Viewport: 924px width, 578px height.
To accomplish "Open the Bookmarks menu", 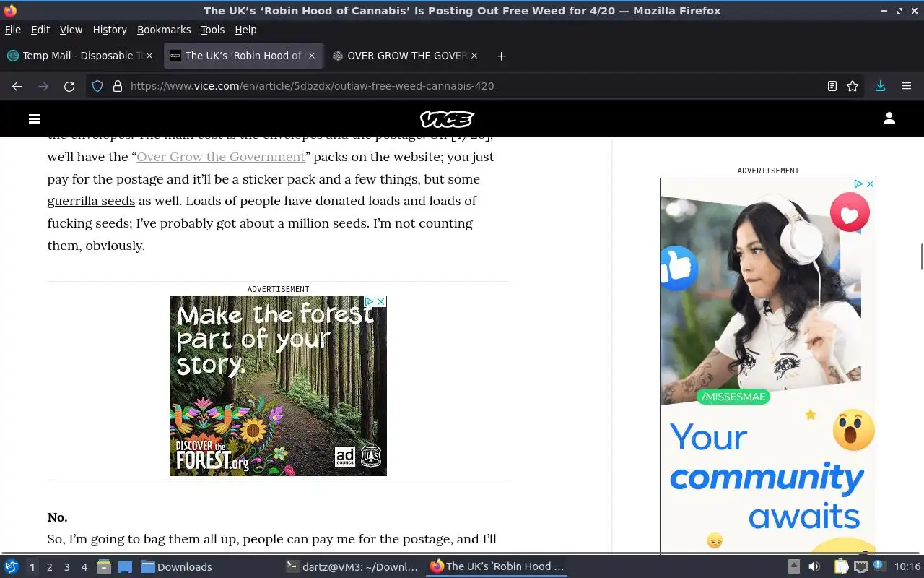I will tap(164, 30).
